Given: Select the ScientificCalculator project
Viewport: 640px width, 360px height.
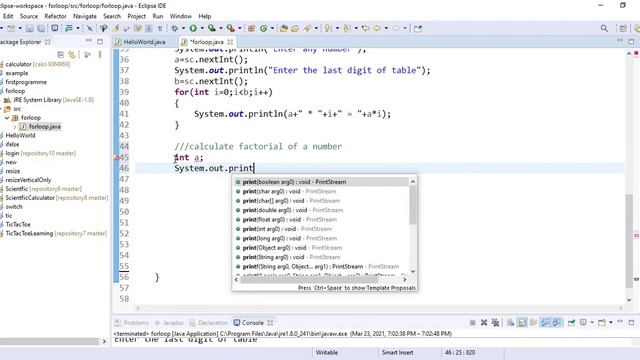Looking at the screenshot, I should point(56,198).
